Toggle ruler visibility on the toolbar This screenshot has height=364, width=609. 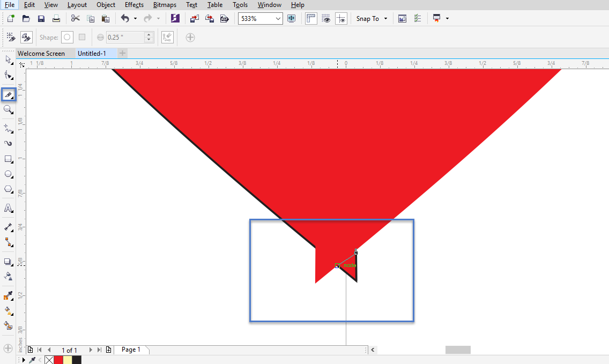click(311, 18)
